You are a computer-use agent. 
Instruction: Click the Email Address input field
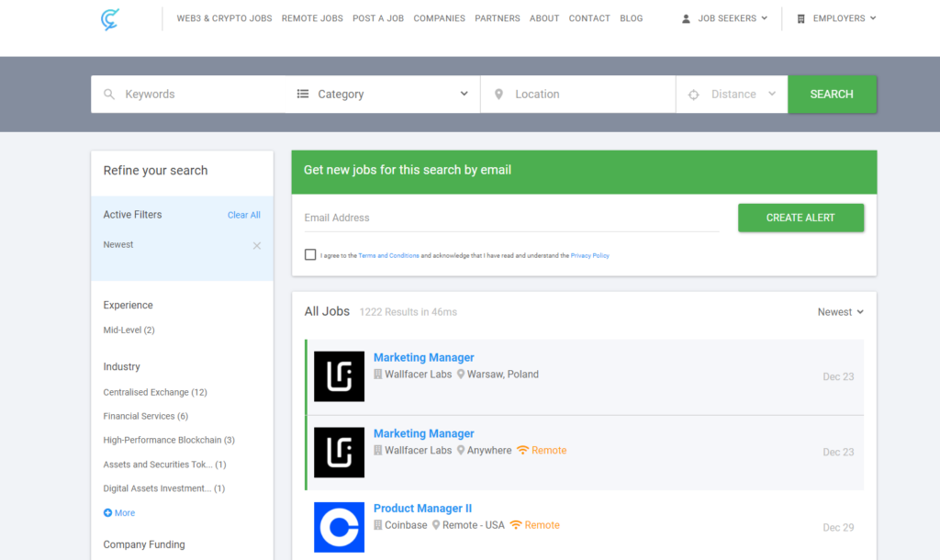click(511, 218)
